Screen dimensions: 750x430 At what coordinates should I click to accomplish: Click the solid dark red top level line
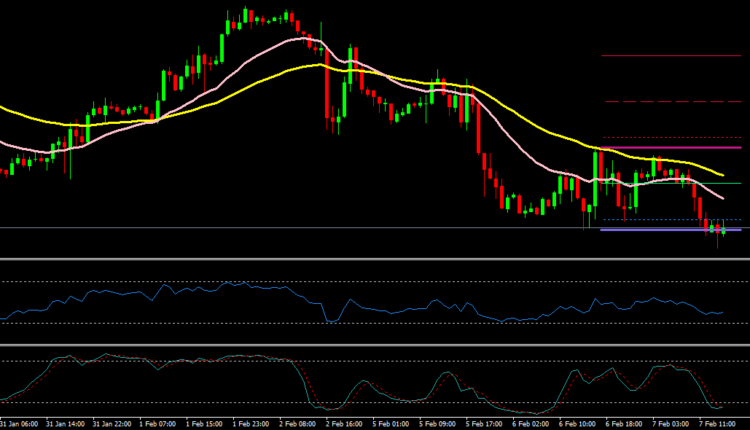coord(670,55)
